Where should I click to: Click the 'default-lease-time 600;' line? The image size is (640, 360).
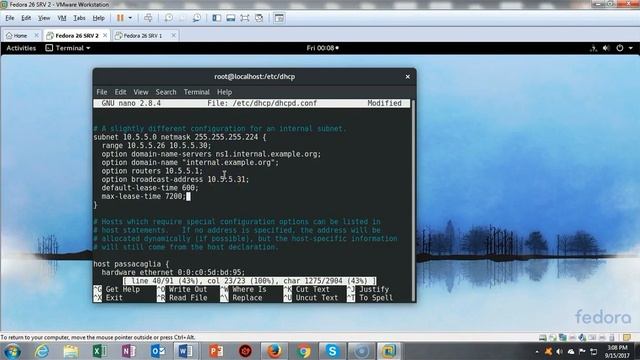(x=150, y=188)
